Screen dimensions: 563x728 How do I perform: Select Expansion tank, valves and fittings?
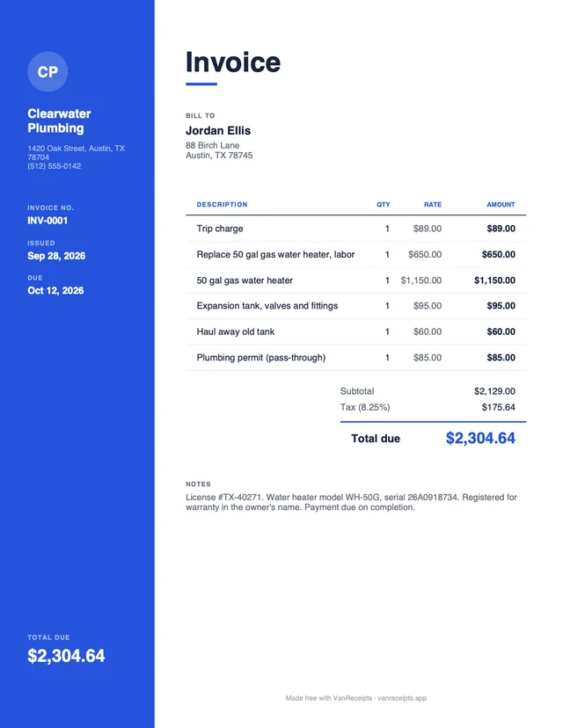[x=267, y=306]
